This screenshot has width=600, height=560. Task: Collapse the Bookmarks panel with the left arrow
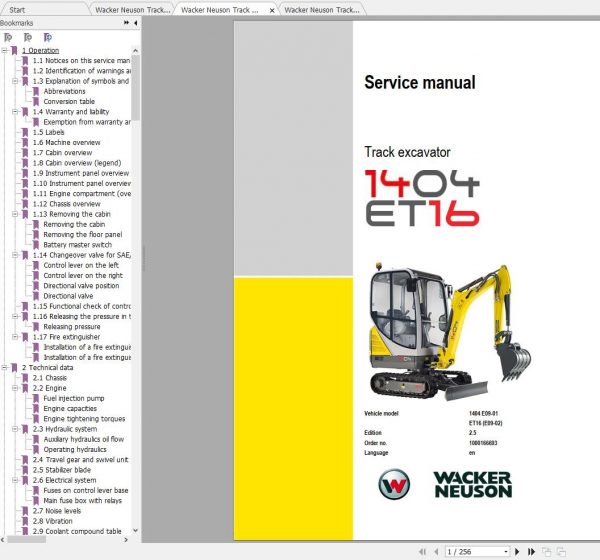[x=135, y=23]
